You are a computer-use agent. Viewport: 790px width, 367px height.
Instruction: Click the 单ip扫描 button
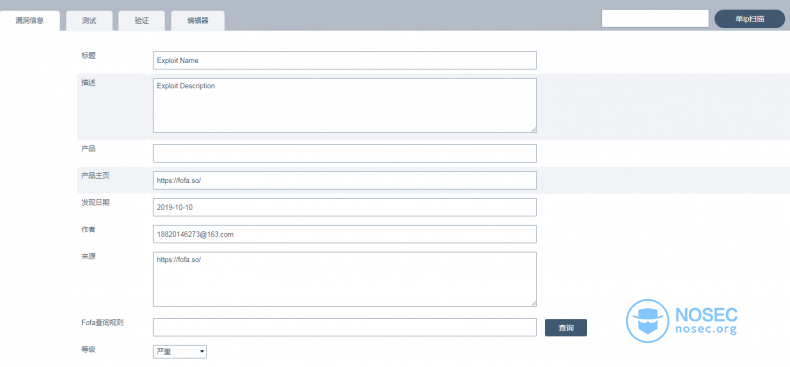[x=750, y=19]
